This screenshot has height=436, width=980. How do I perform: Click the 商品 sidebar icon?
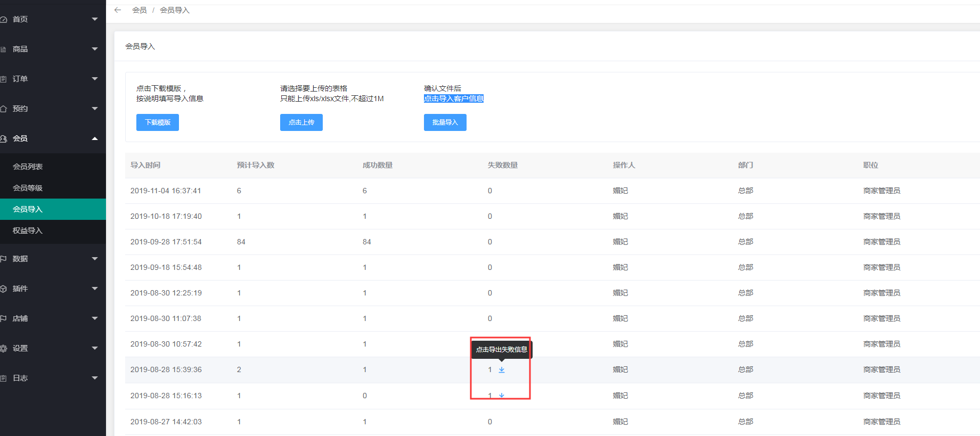3,49
